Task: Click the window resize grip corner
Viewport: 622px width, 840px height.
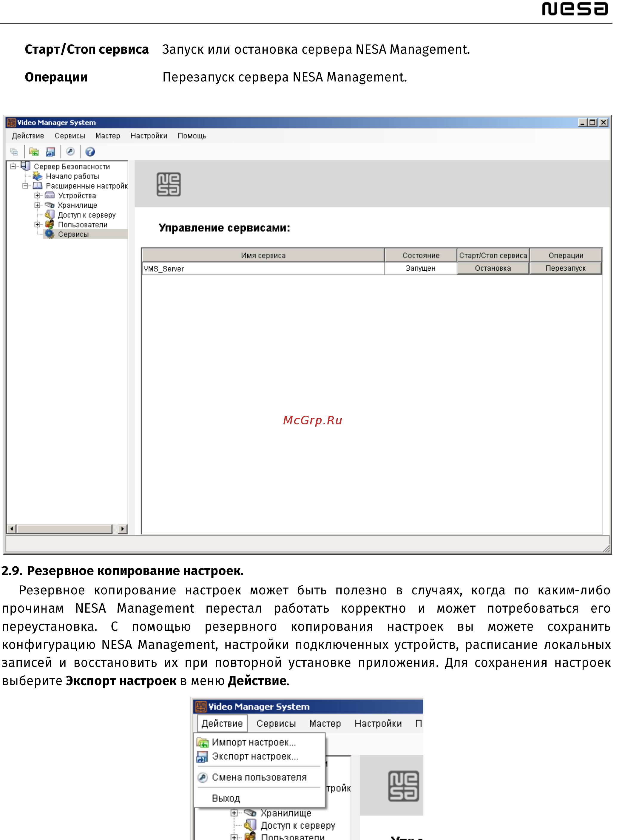Action: 606,549
